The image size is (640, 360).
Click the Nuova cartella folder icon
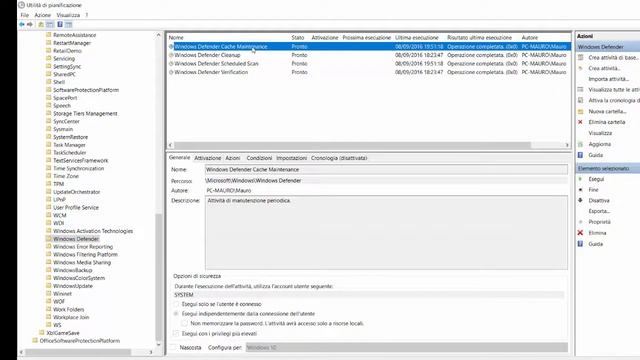coord(580,111)
